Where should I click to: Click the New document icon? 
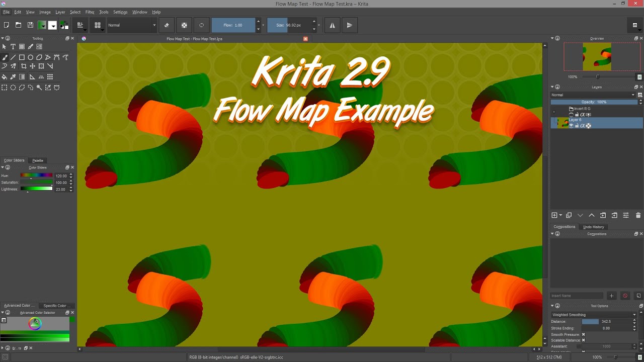(7, 25)
